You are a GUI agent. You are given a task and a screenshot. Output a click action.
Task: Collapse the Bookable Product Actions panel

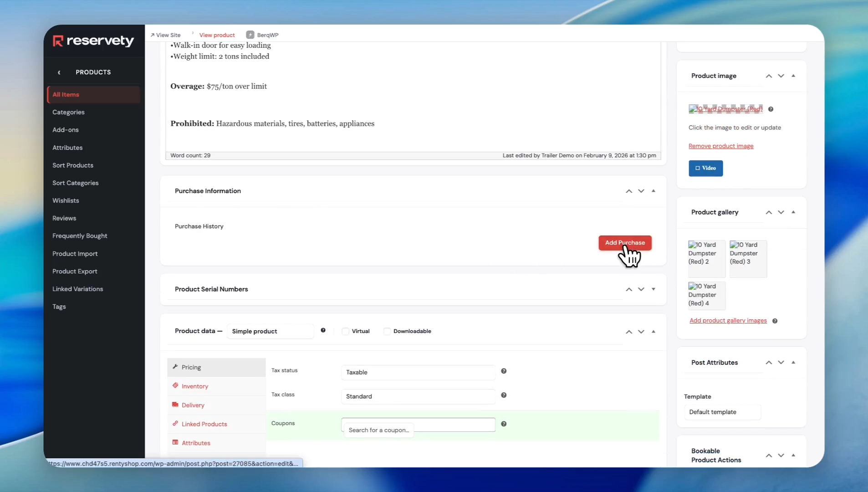[793, 455]
